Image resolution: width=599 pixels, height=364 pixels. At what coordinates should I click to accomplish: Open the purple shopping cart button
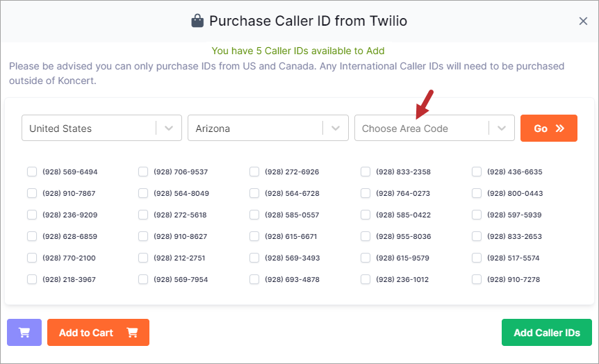[x=24, y=332]
